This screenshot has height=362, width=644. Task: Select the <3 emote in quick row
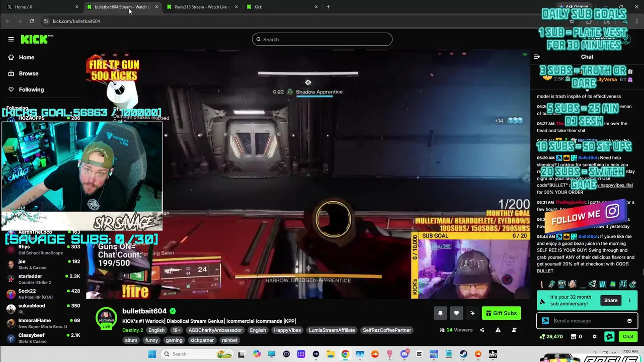(x=592, y=285)
